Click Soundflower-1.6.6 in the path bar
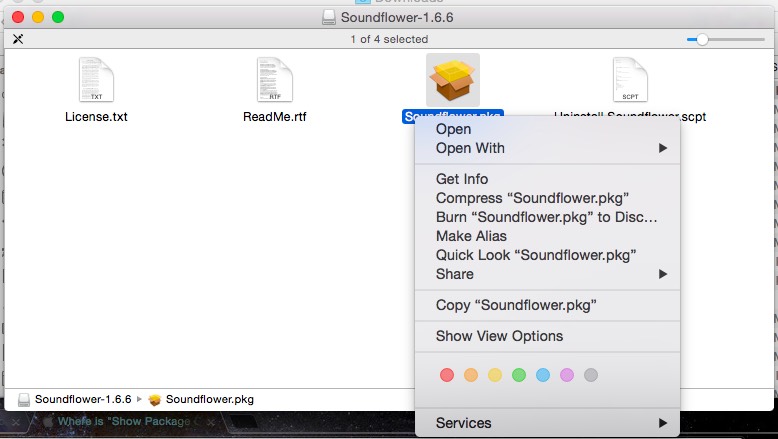Image resolution: width=778 pixels, height=439 pixels. [83, 399]
